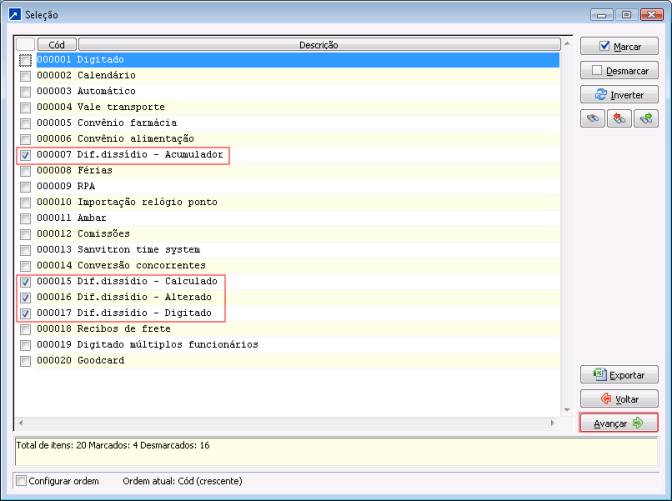Click the Seleção window title icon
Screen dimensions: 672x501
[15, 15]
